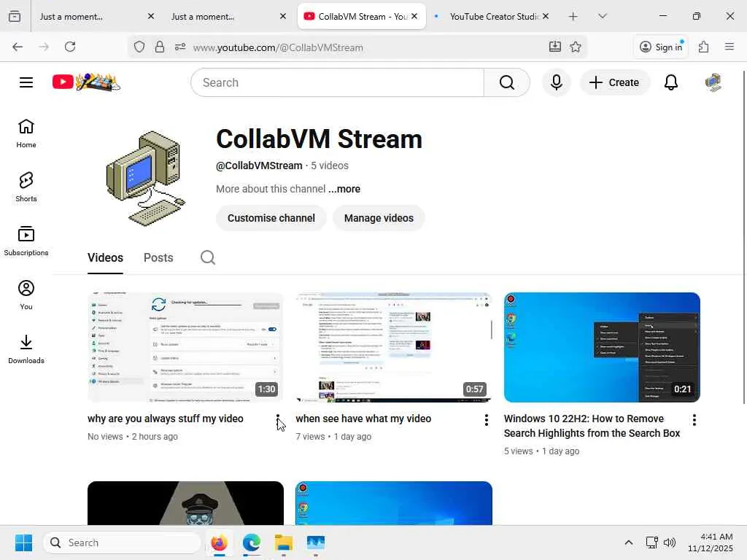This screenshot has width=747, height=560.
Task: Go to Home in sidebar
Action: pyautogui.click(x=26, y=133)
